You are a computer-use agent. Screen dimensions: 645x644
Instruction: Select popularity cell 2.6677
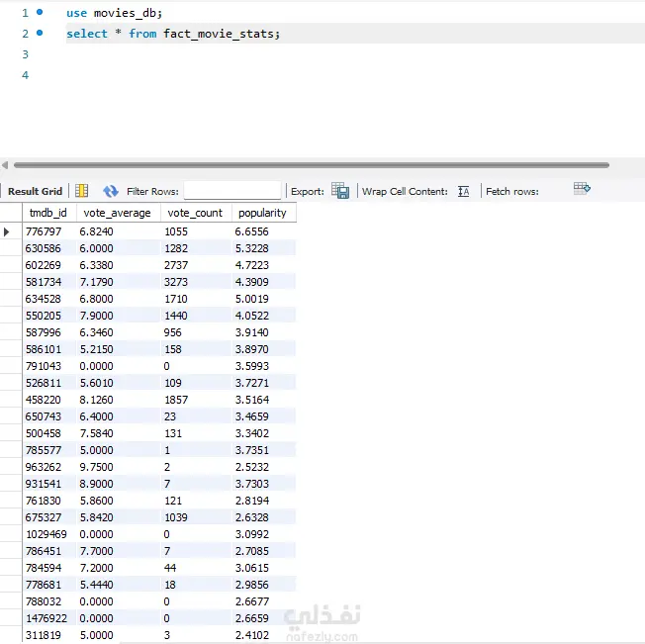[264, 601]
